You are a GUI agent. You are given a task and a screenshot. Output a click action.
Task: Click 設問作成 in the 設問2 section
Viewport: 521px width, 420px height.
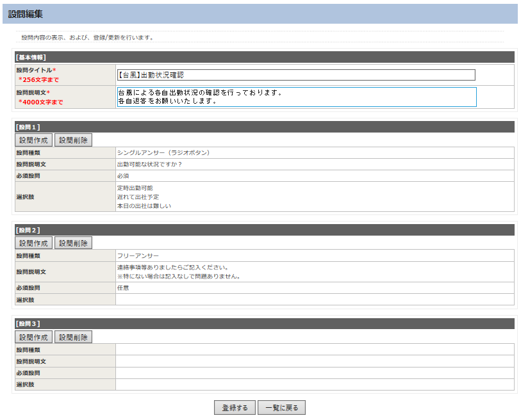[x=33, y=243]
